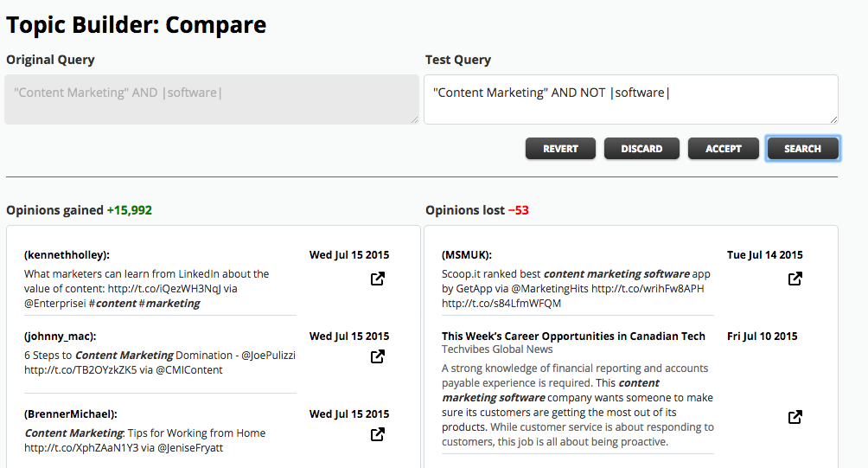Click the Opinions lost −53 count
868x468 pixels.
click(518, 210)
